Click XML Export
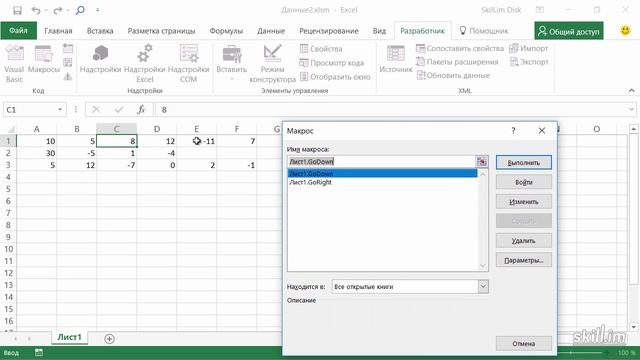This screenshot has width=640, height=360. (x=529, y=62)
